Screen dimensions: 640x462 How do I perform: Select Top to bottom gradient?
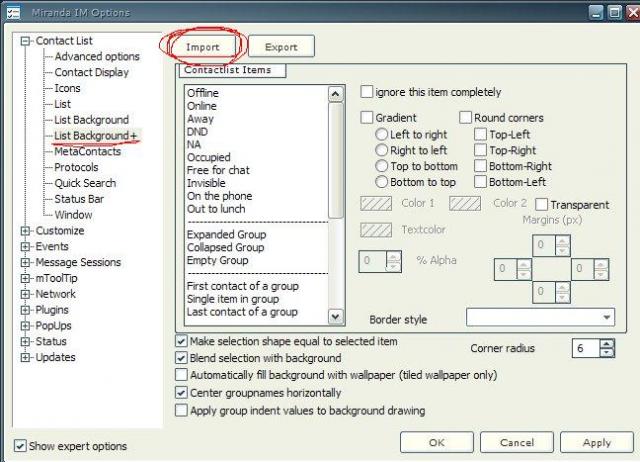click(x=381, y=166)
